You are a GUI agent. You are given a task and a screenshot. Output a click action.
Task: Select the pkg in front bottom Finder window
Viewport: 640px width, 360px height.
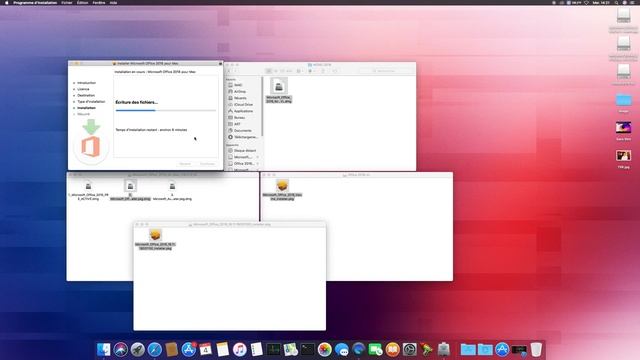155,239
